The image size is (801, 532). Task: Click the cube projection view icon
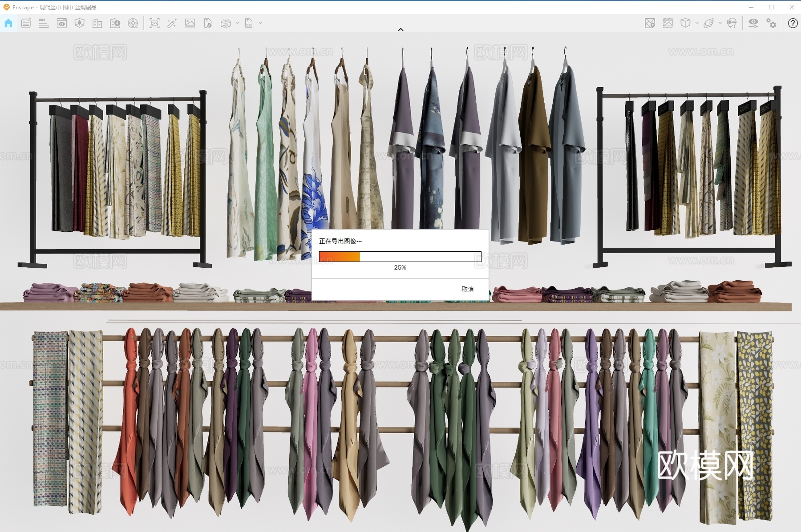click(685, 23)
